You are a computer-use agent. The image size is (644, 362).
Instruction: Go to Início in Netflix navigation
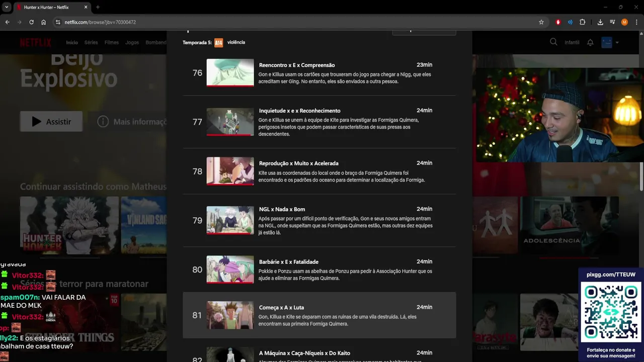(72, 43)
